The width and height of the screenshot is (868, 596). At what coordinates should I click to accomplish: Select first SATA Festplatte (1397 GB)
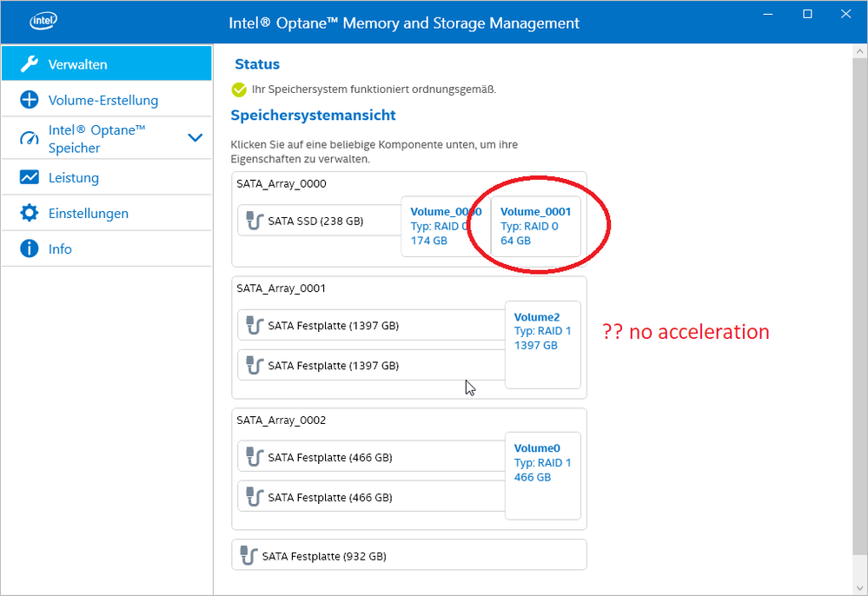[372, 326]
